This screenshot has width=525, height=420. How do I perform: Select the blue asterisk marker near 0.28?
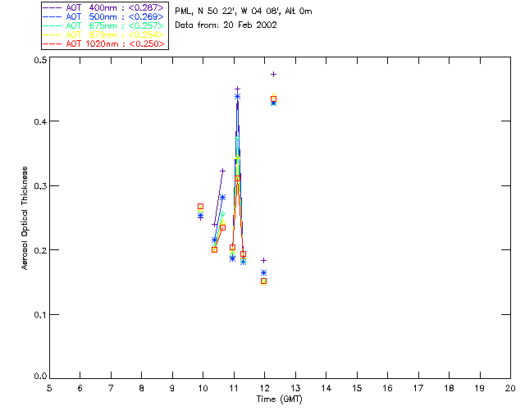tap(222, 198)
